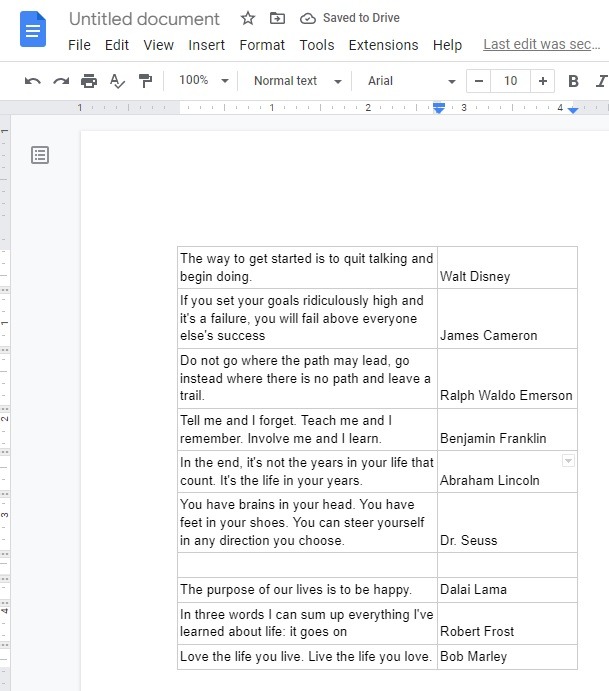Image resolution: width=609 pixels, height=691 pixels.
Task: Click the empty left cell below the Dr. Seuss row
Action: click(x=307, y=565)
